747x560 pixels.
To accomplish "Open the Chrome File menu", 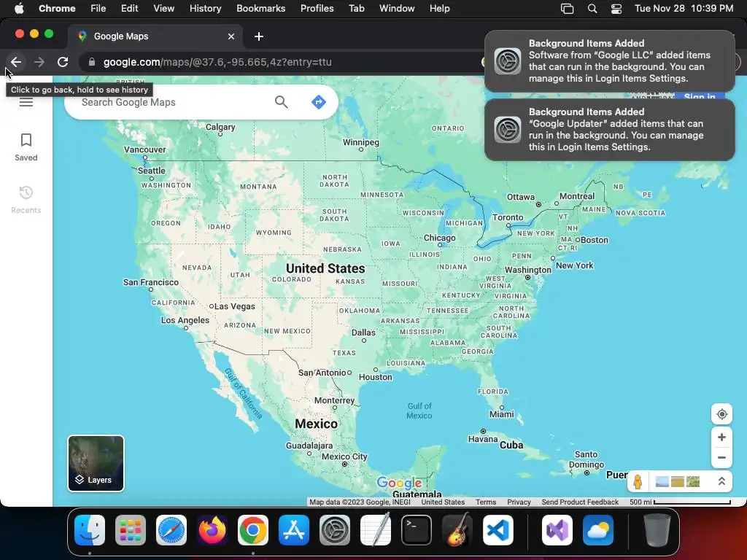I will (98, 9).
